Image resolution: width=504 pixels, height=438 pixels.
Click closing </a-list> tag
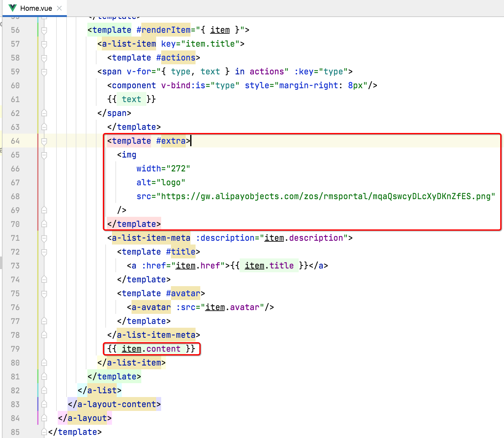99,390
